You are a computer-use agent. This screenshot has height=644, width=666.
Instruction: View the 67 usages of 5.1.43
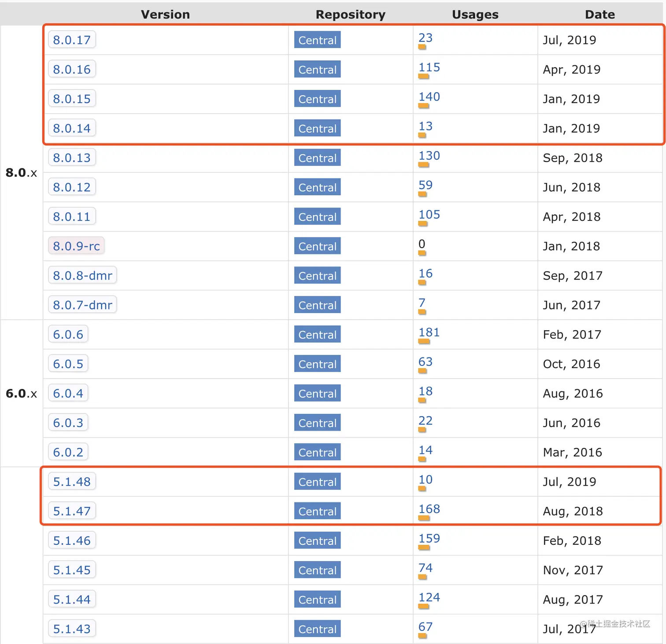coord(425,627)
